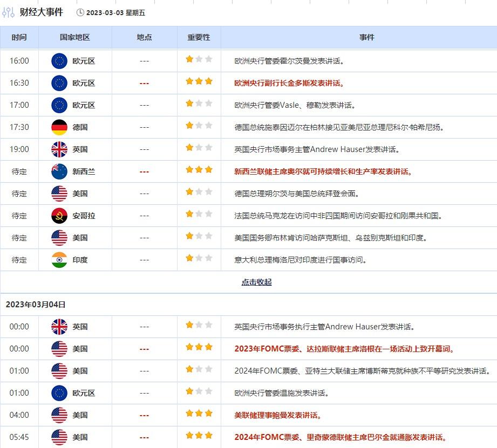The image size is (497, 448).
Task: Click the New Zealand flag icon
Action: (x=59, y=171)
